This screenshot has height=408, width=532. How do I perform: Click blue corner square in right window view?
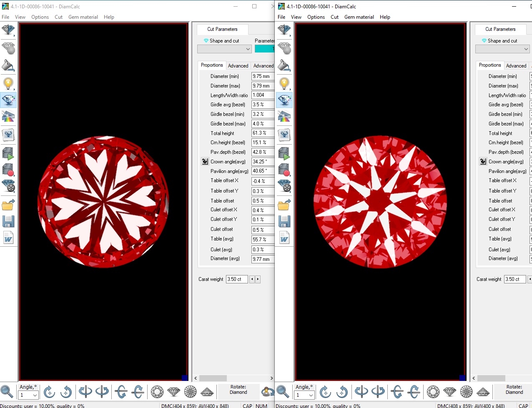(462, 378)
